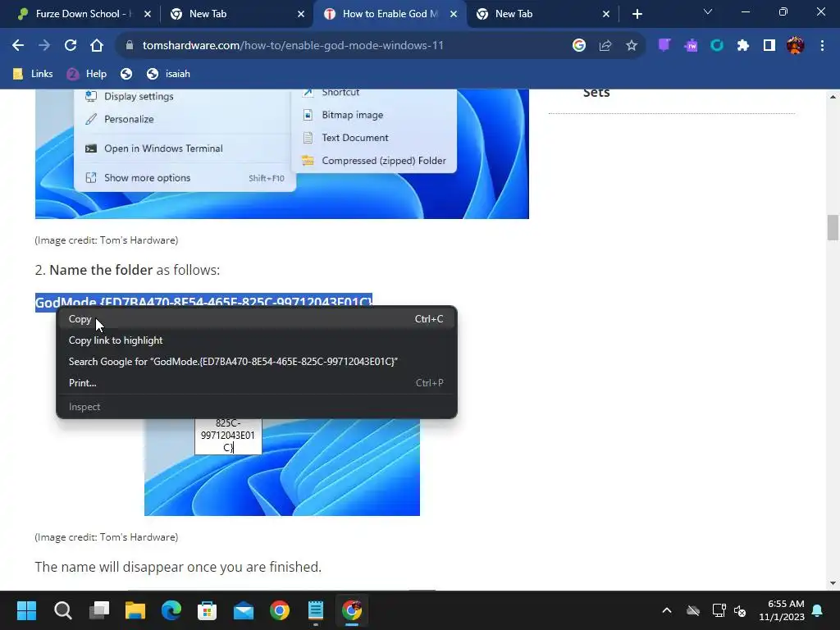Image resolution: width=840 pixels, height=630 pixels.
Task: Open the Notepad app on taskbar
Action: click(x=316, y=610)
